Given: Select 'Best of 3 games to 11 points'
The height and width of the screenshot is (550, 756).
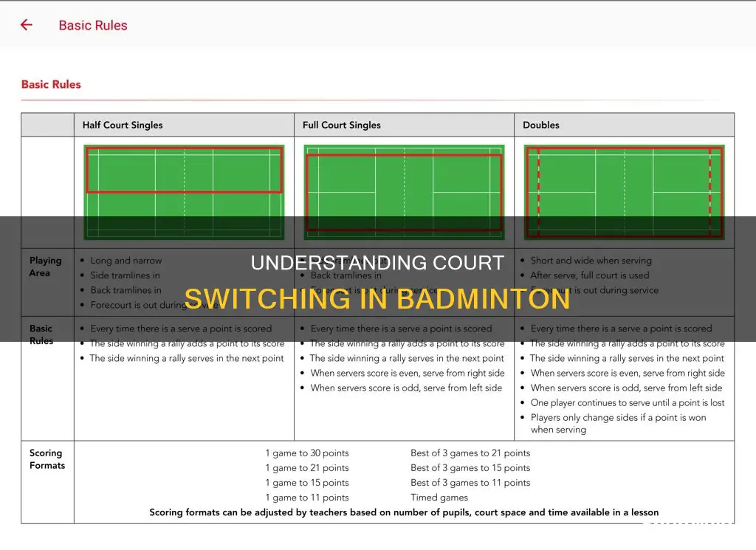Looking at the screenshot, I should click(x=470, y=483).
